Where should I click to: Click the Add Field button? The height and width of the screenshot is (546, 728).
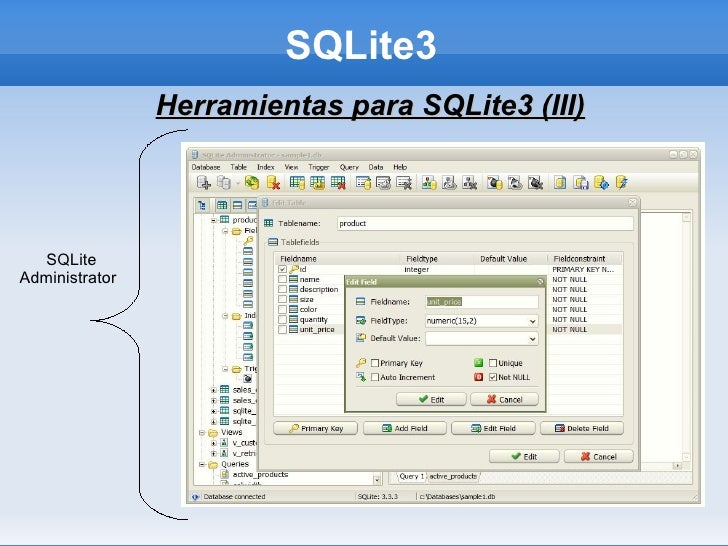404,429
